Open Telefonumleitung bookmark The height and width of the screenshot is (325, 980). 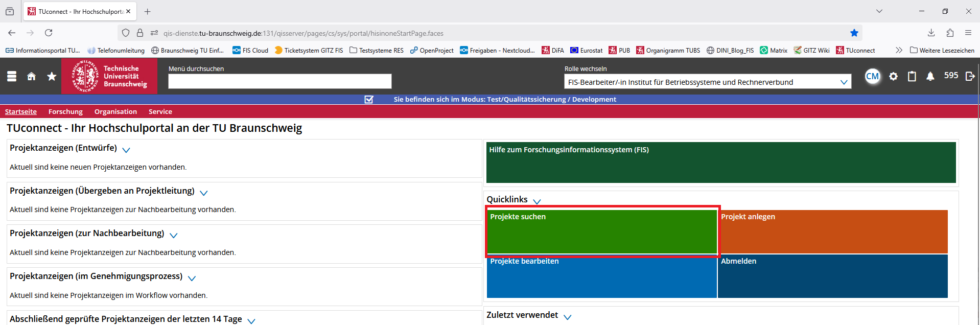click(x=116, y=50)
